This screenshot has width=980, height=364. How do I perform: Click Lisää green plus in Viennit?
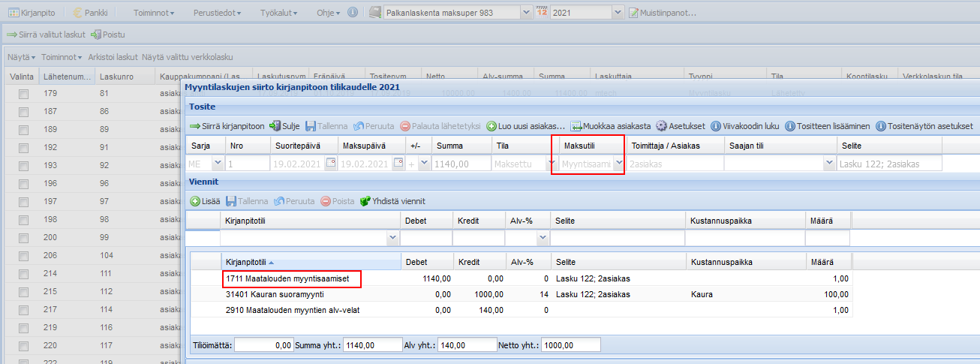195,201
